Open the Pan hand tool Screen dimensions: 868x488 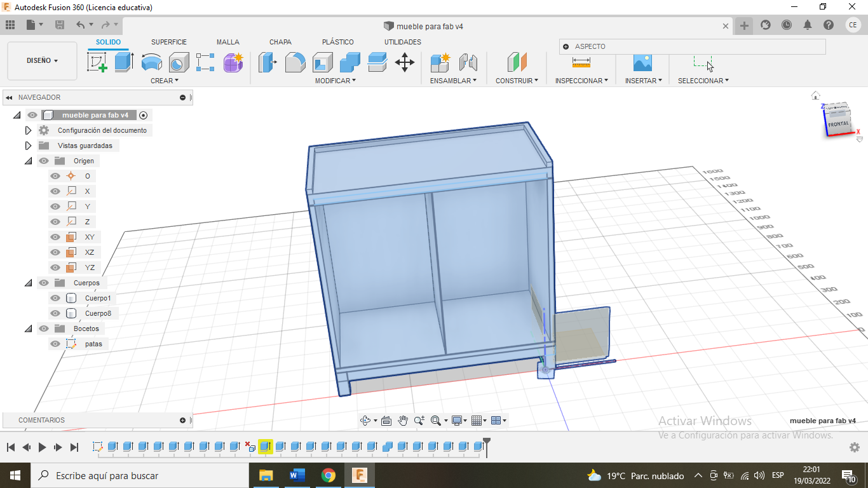tap(403, 421)
